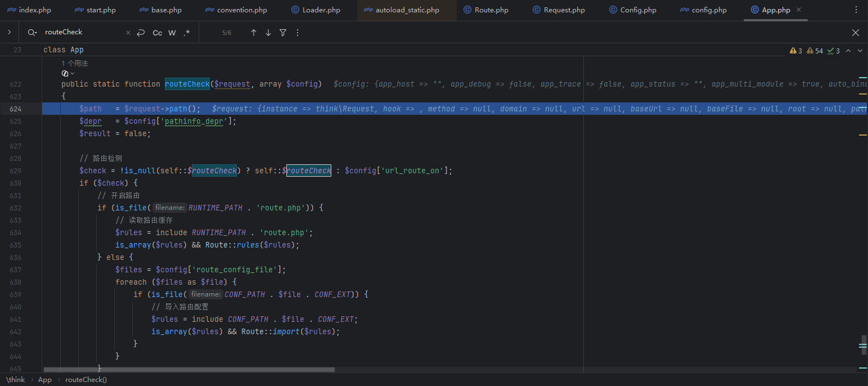Click the '// 导入路由配置' comment
Viewport: 868px width, 386px height.
(x=180, y=307)
